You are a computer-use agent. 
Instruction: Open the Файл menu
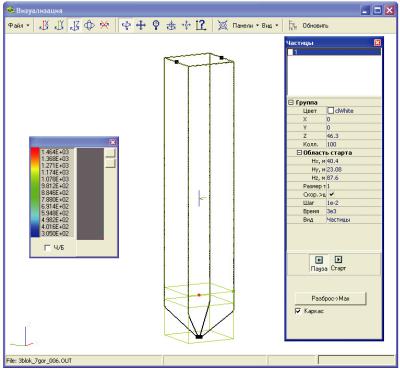(x=18, y=26)
